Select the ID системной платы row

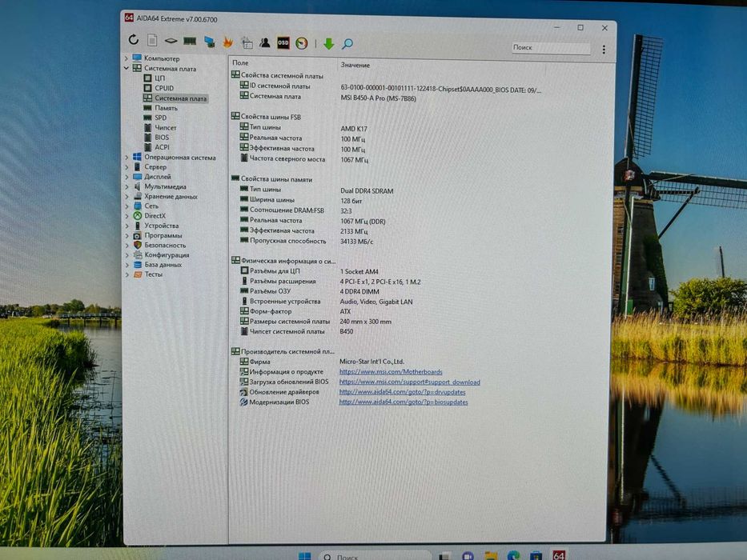pyautogui.click(x=391, y=87)
